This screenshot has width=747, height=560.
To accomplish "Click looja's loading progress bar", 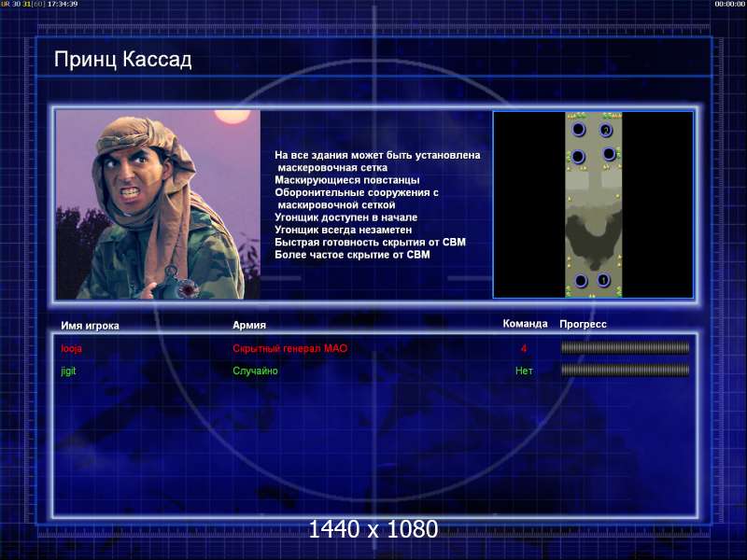I will point(625,348).
